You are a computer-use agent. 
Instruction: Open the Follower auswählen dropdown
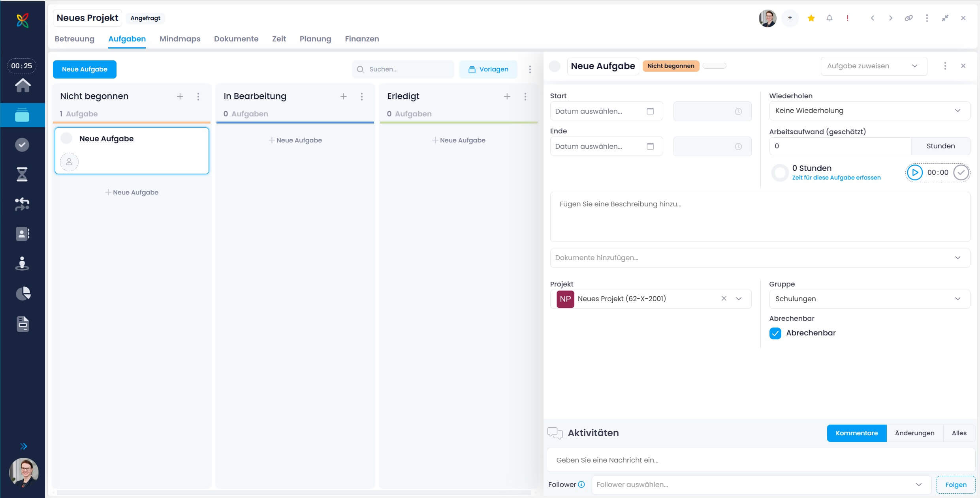click(x=761, y=485)
